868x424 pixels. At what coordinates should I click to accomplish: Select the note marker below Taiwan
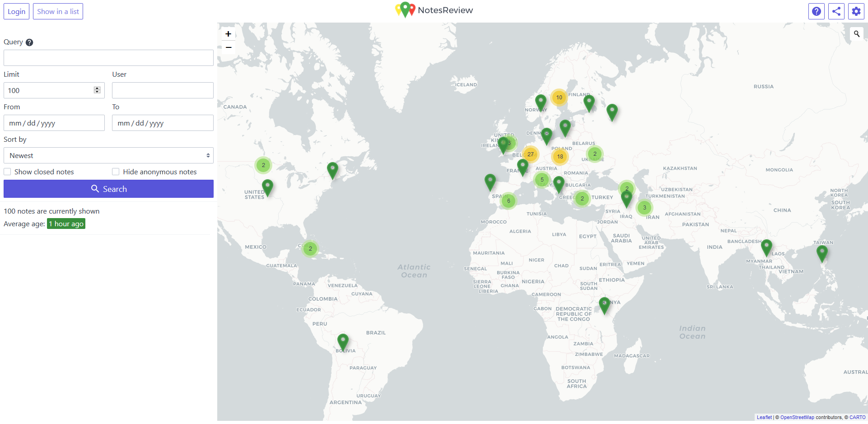[822, 254]
